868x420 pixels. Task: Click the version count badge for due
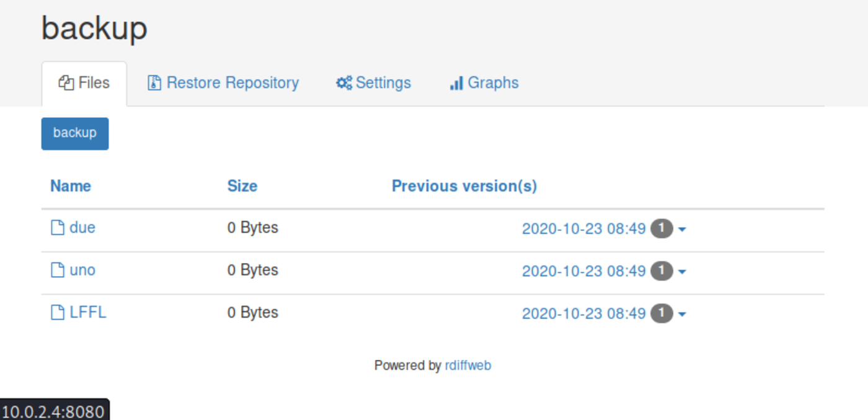pos(662,228)
